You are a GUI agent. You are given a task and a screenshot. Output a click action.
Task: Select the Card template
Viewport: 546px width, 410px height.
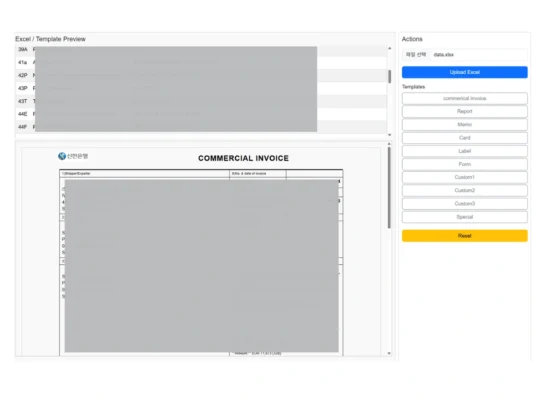pyautogui.click(x=465, y=138)
